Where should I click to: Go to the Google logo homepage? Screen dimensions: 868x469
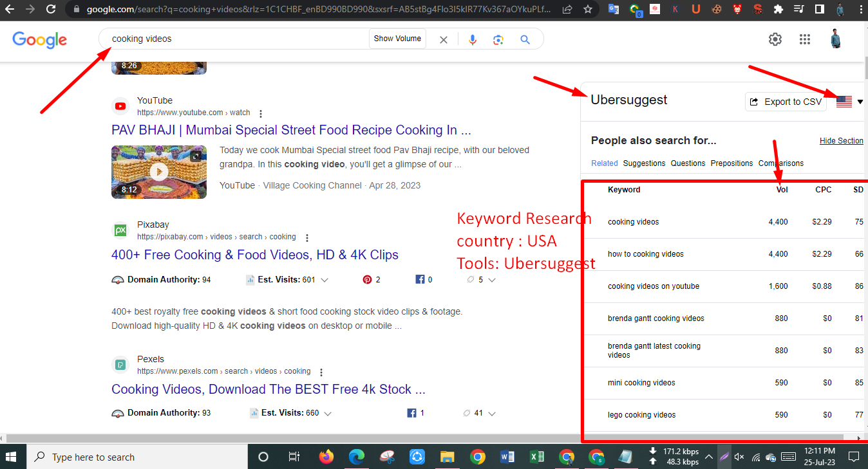(x=39, y=39)
